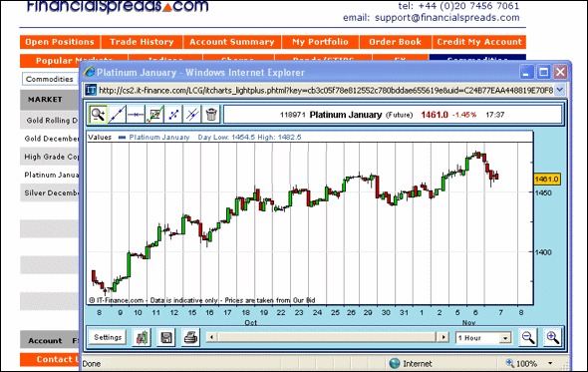Close the Platinum January chart window

pyautogui.click(x=561, y=72)
